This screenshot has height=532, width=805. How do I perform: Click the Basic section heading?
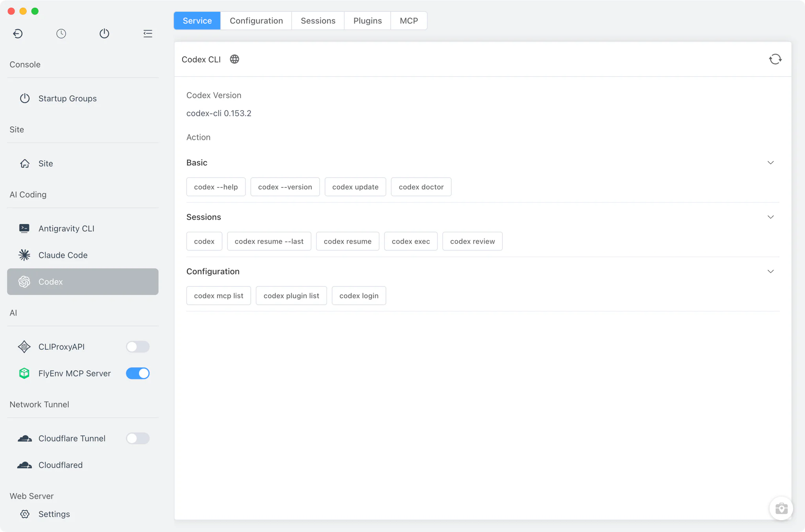click(197, 163)
